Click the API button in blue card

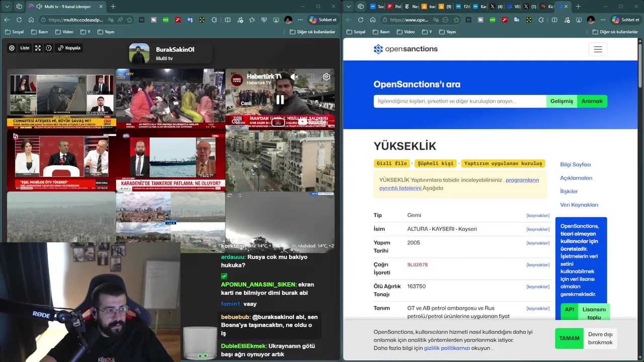(570, 310)
